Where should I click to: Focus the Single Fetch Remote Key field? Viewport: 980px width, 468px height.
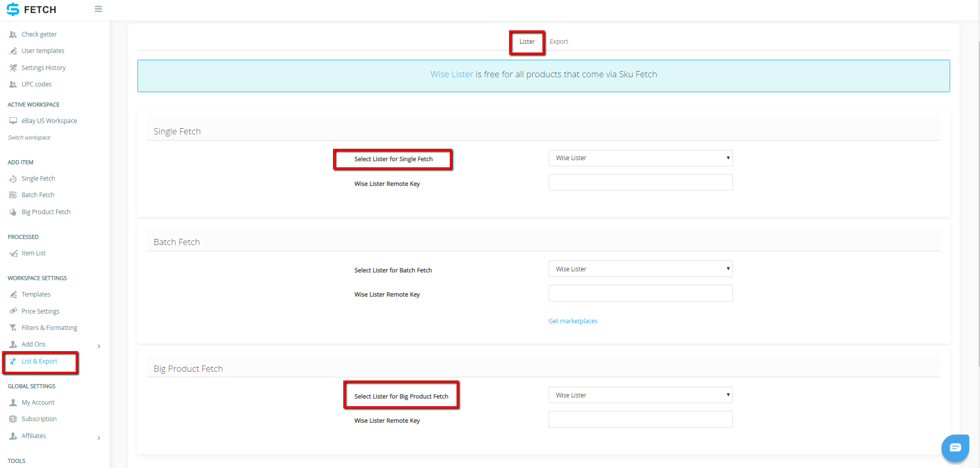(640, 182)
